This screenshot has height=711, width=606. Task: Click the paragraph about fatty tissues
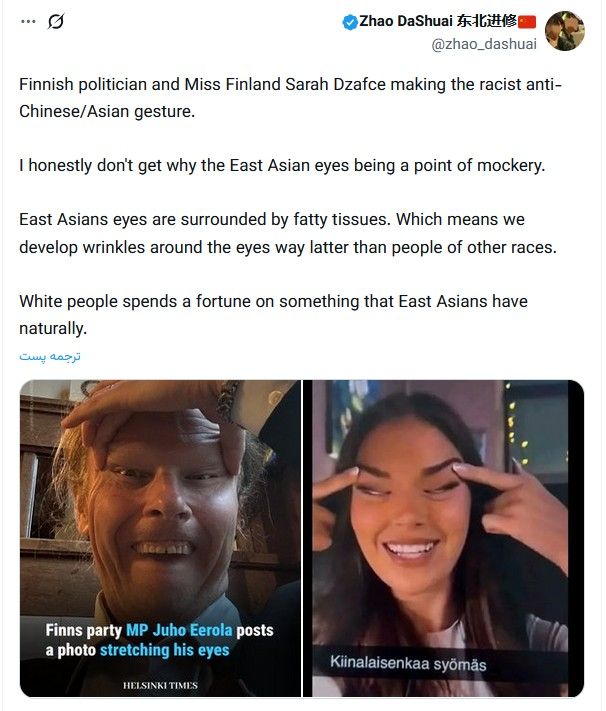coord(288,233)
